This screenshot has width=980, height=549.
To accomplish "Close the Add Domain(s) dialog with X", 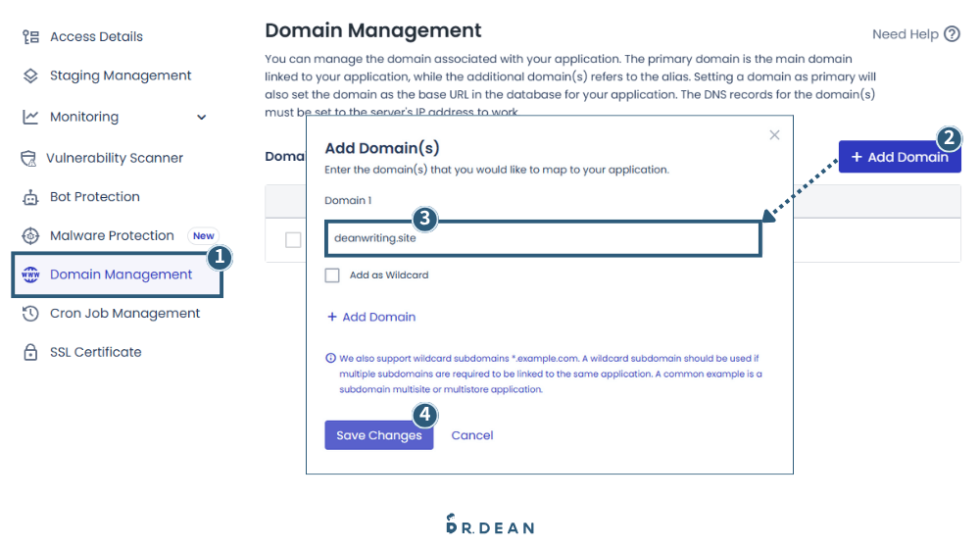I will (x=774, y=135).
